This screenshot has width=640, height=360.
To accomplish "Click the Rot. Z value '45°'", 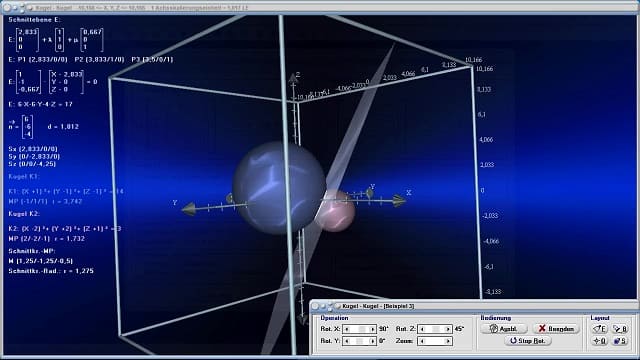I will click(x=459, y=329).
